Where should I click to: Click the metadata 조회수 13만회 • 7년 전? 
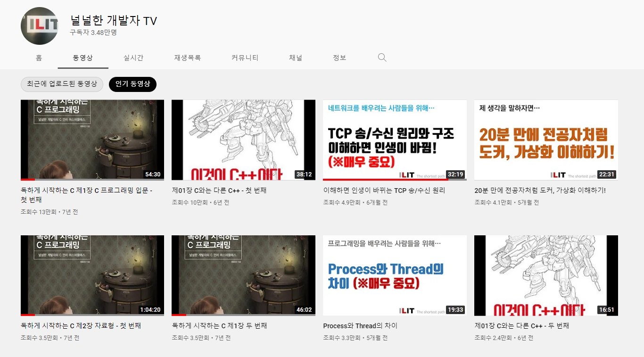[49, 212]
